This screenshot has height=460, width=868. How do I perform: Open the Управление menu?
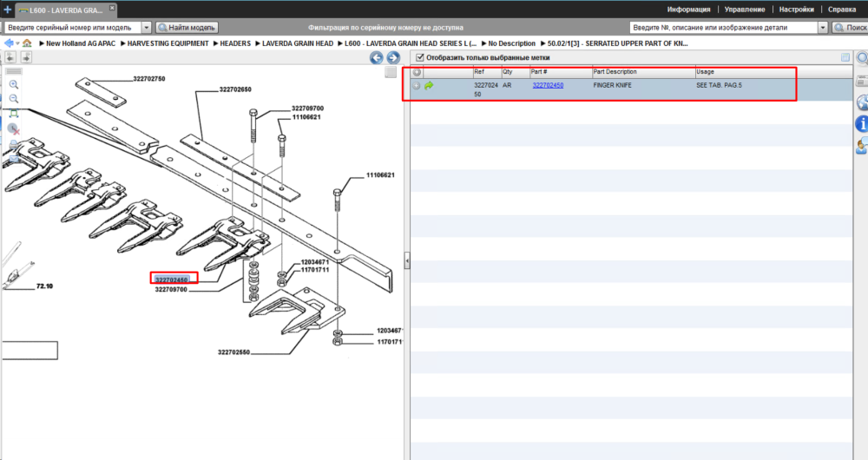(745, 10)
